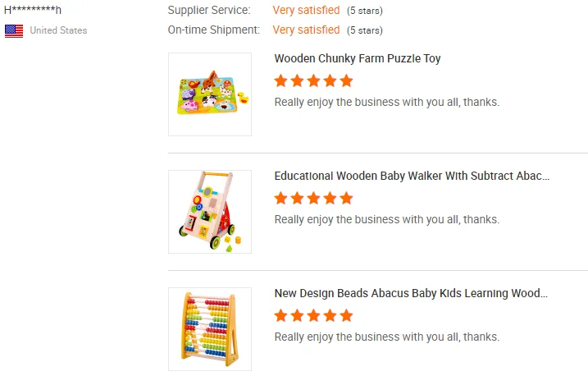
Task: Click the middle star of the abacus rating
Action: click(313, 315)
